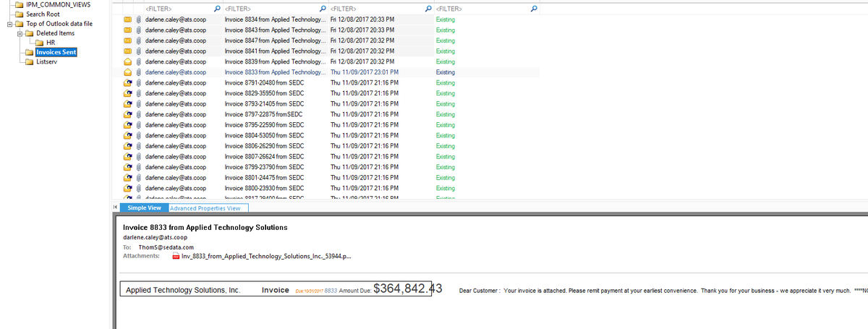The image size is (868, 329).
Task: Click the forwarded-mail icon for Invoice 8804-53050
Action: click(x=127, y=135)
